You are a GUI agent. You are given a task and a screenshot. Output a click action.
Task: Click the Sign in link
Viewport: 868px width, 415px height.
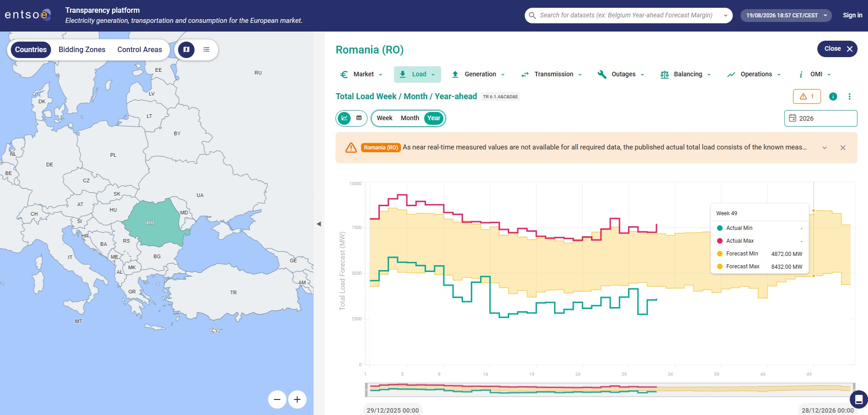[x=852, y=15]
